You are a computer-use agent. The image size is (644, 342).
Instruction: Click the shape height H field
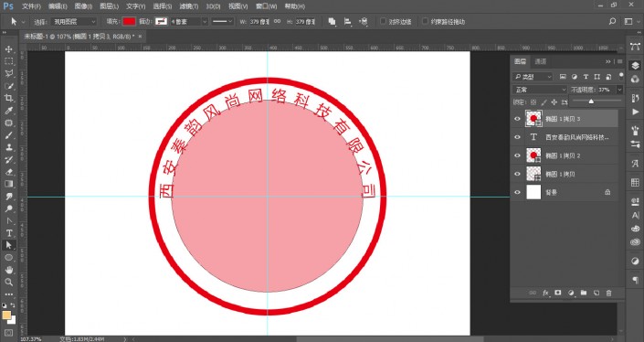coord(305,22)
